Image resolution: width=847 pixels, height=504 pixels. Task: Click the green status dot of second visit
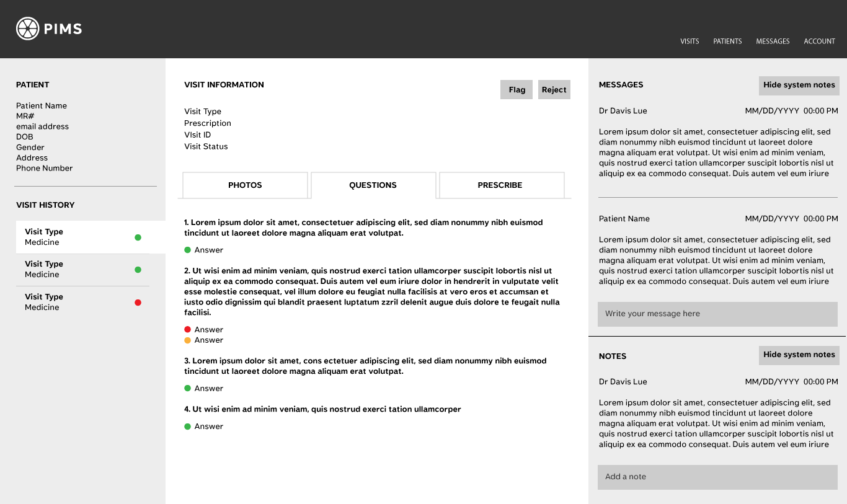point(138,270)
